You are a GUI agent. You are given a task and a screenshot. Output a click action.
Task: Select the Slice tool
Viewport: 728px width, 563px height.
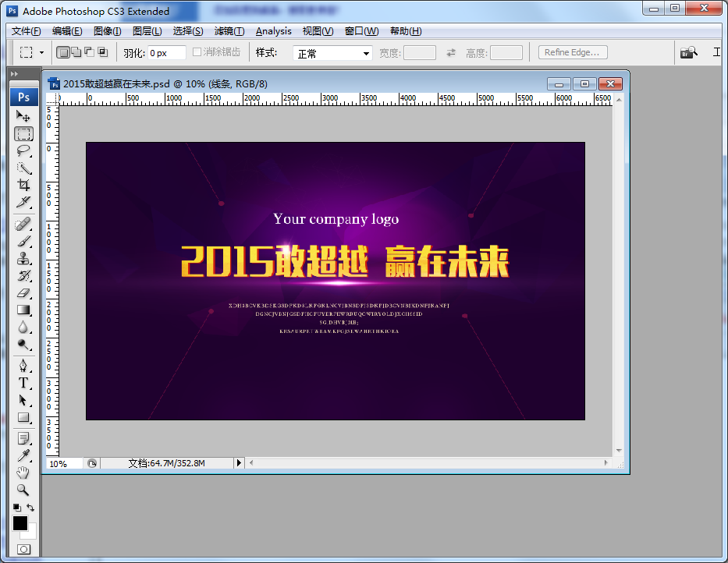pyautogui.click(x=23, y=203)
